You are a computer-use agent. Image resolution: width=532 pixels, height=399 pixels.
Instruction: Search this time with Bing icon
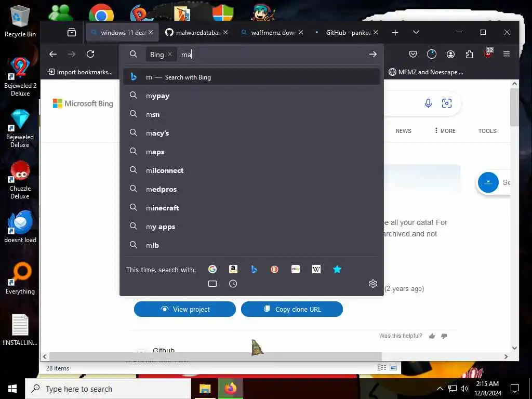point(254,270)
